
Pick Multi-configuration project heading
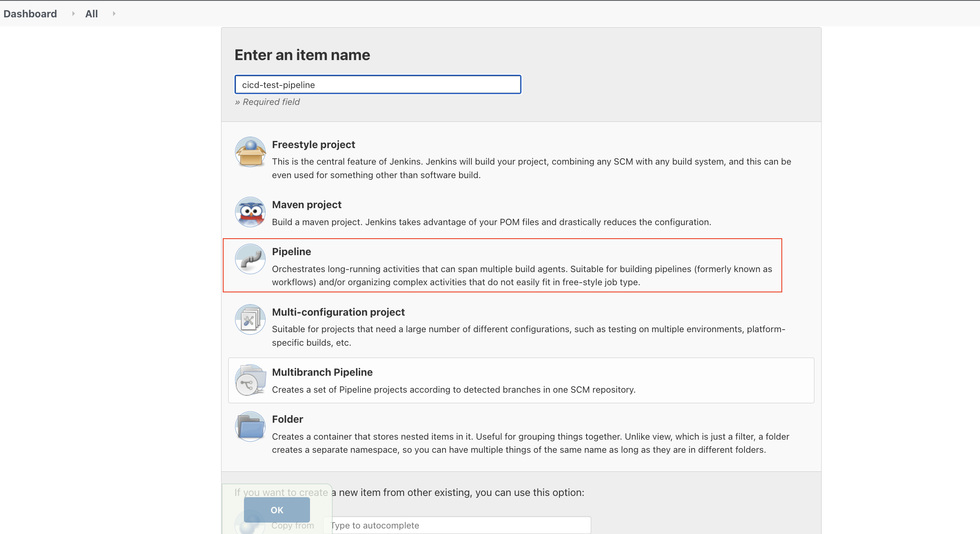coord(338,312)
